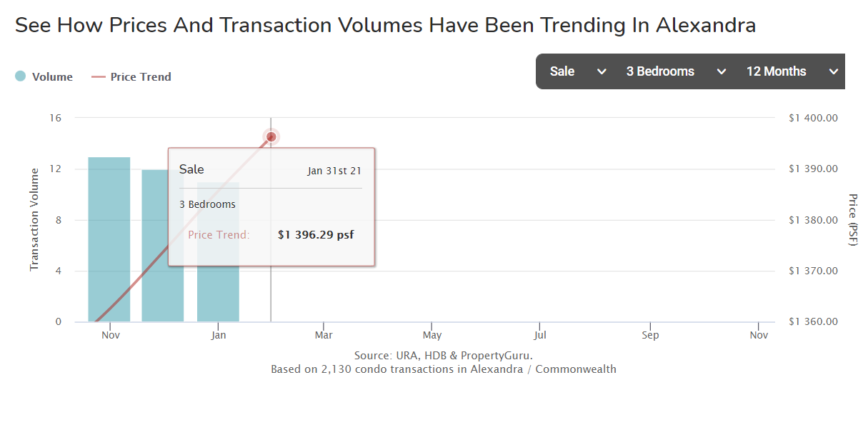Click the $1 400.00 price axis label
This screenshot has height=430, width=868.
click(813, 118)
